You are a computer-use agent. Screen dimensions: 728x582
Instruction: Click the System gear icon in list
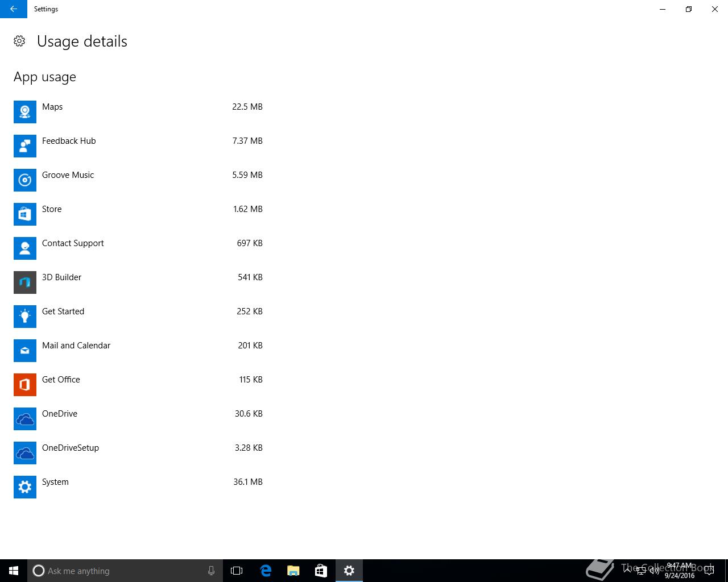[25, 487]
